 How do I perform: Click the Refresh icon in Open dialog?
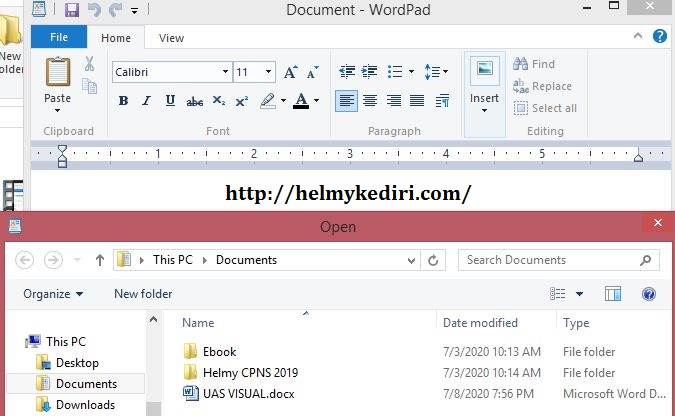click(433, 260)
